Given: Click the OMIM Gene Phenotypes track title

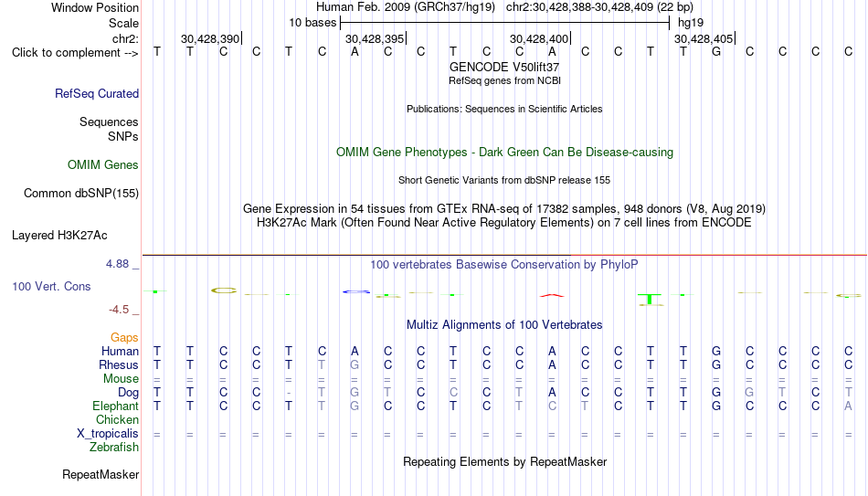Looking at the screenshot, I should point(504,153).
